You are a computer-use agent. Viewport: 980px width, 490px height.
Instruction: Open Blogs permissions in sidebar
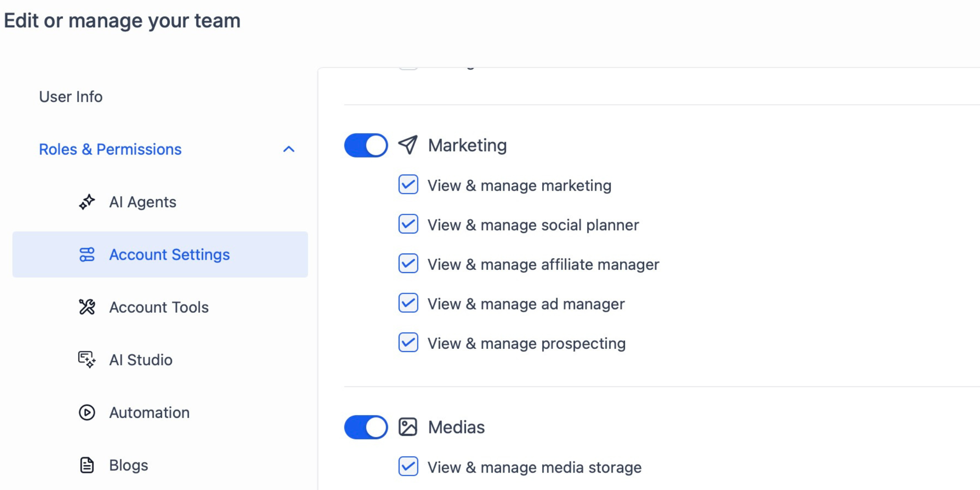pyautogui.click(x=128, y=465)
